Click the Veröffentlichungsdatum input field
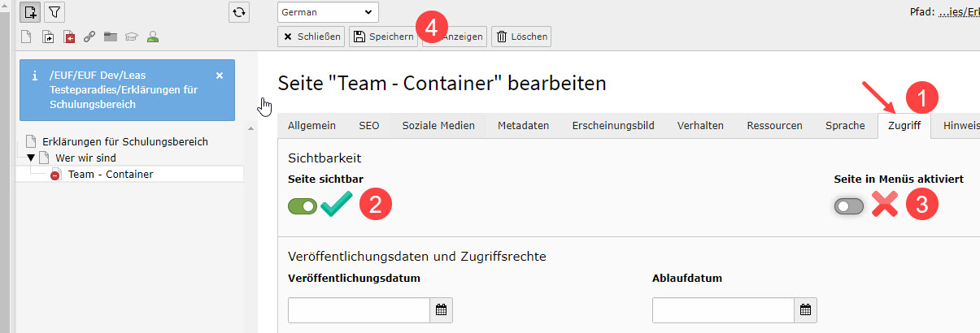This screenshot has width=980, height=333. tap(359, 309)
